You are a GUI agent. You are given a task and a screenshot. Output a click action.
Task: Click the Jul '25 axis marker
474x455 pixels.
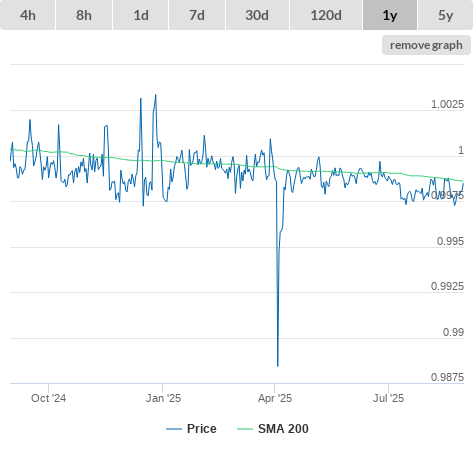(x=388, y=398)
